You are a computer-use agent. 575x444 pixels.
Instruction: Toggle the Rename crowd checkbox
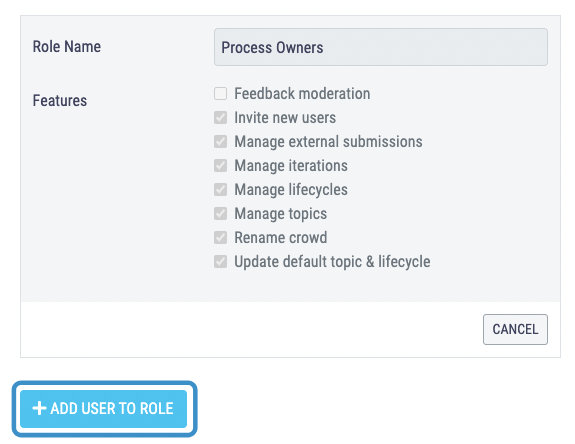coord(220,238)
